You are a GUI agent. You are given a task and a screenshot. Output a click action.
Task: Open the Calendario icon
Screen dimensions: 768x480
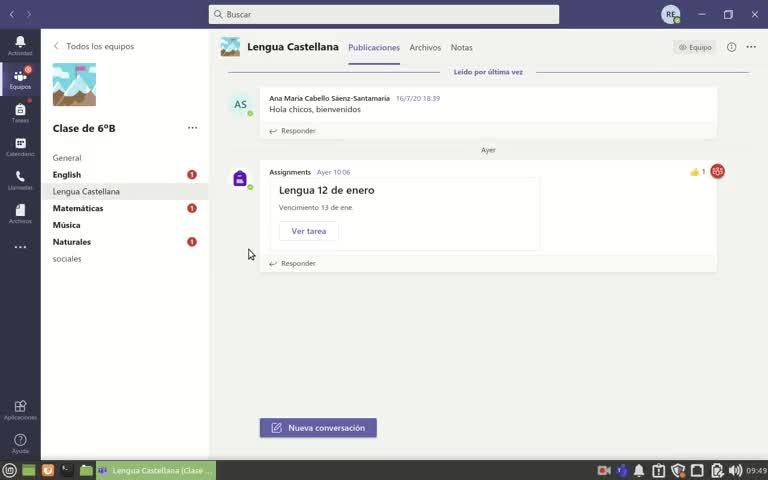(x=20, y=146)
